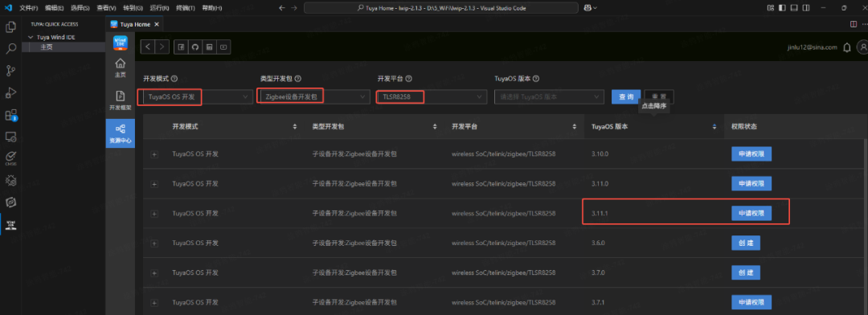Click the document icon left of GitHub icon
The height and width of the screenshot is (315, 868).
pos(181,47)
